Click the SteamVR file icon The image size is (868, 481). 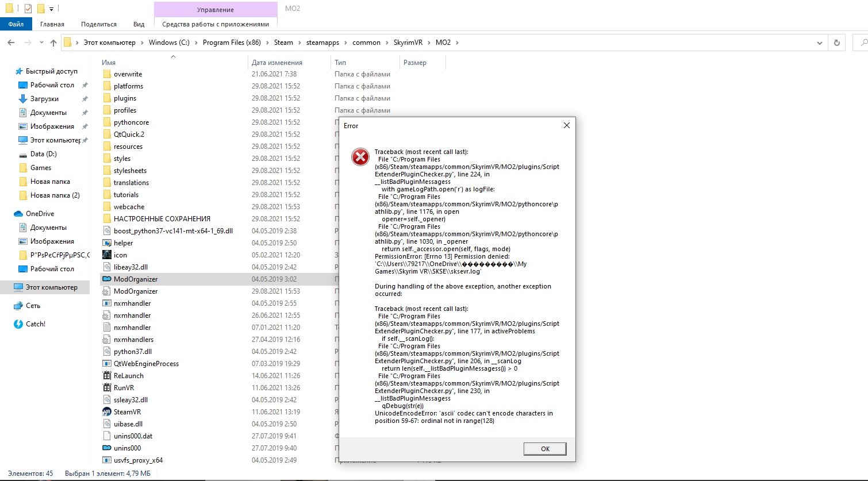click(106, 412)
